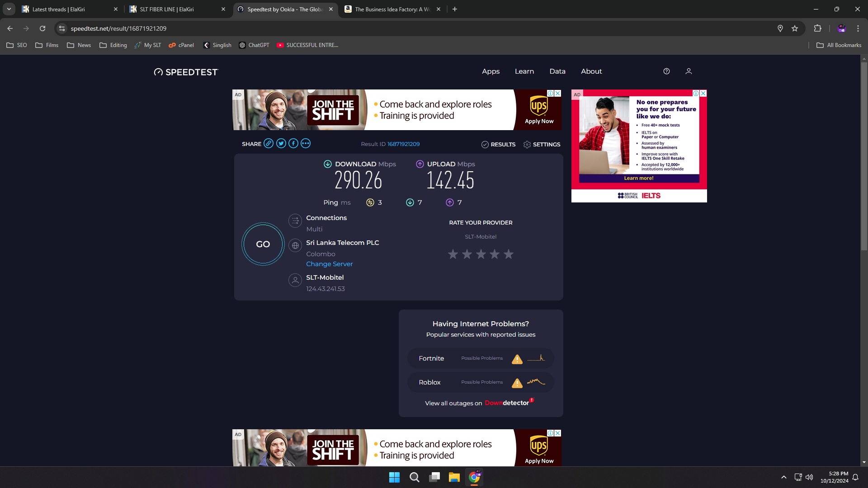Open the tab search dropdown arrow
The width and height of the screenshot is (868, 488).
click(x=9, y=9)
